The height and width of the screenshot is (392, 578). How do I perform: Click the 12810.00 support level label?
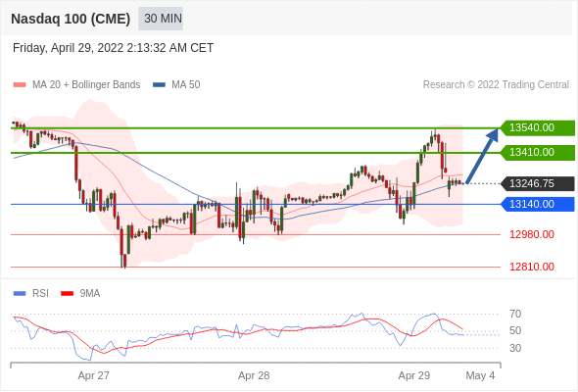point(532,267)
